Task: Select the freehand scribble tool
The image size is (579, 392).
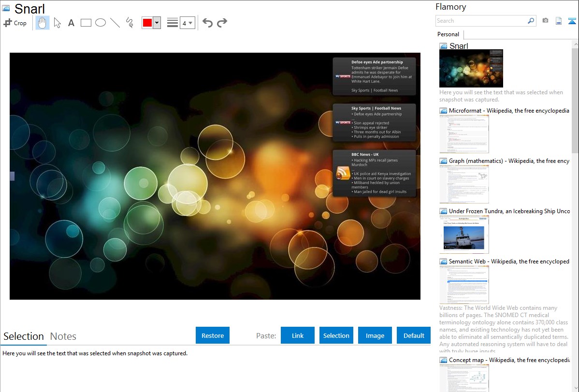Action: 130,23
